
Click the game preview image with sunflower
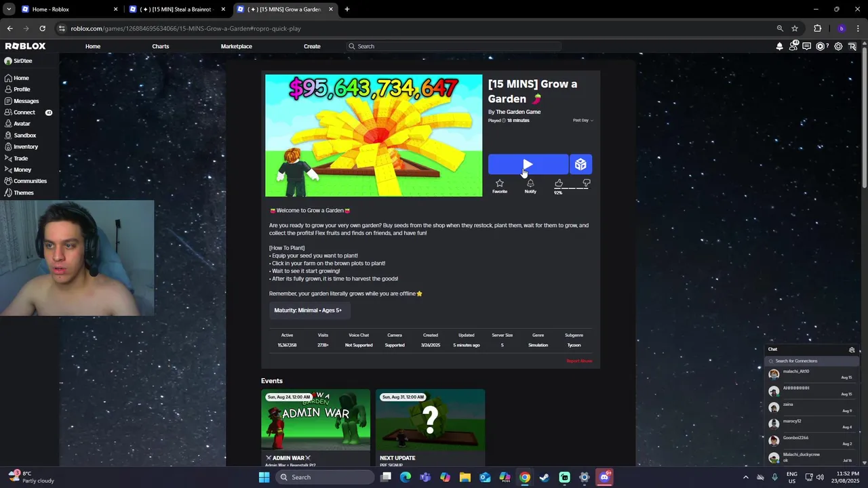click(x=374, y=136)
